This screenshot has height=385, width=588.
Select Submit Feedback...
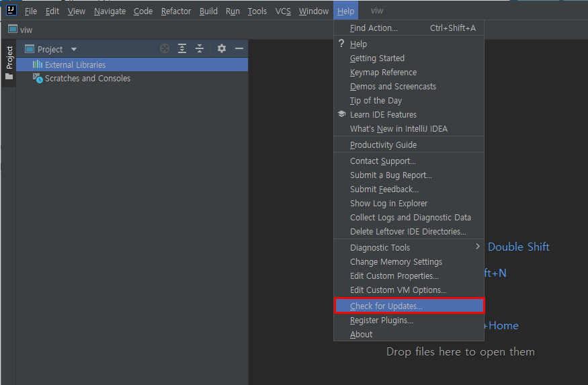coord(409,189)
